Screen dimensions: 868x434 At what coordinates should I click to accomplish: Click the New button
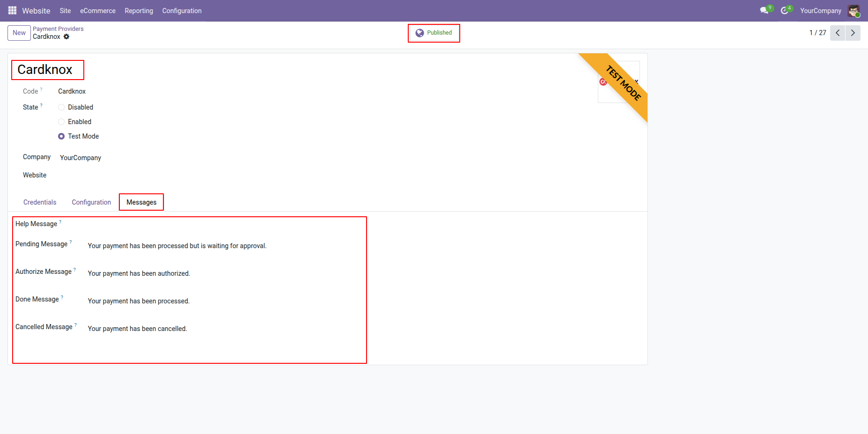point(19,33)
